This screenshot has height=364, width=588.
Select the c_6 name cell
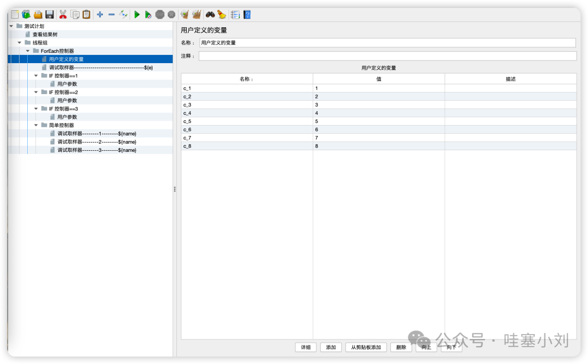247,129
